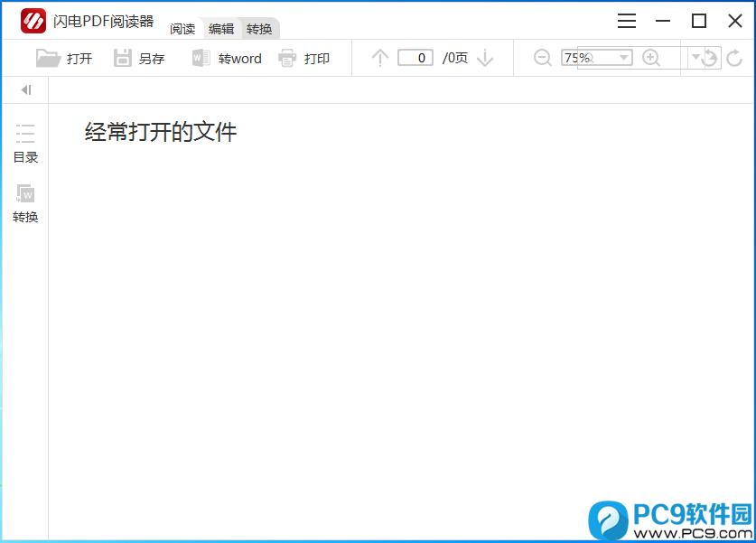
Task: Maximize the PDF reader window
Action: (699, 21)
